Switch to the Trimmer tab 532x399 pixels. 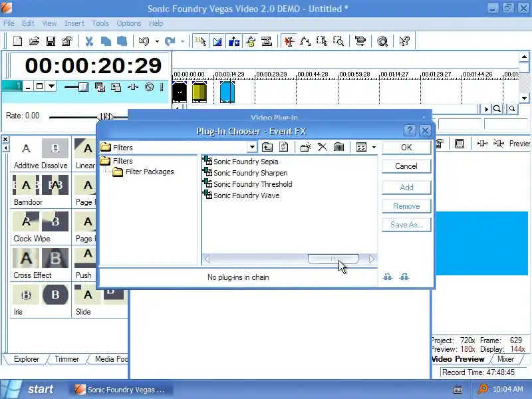pos(67,359)
